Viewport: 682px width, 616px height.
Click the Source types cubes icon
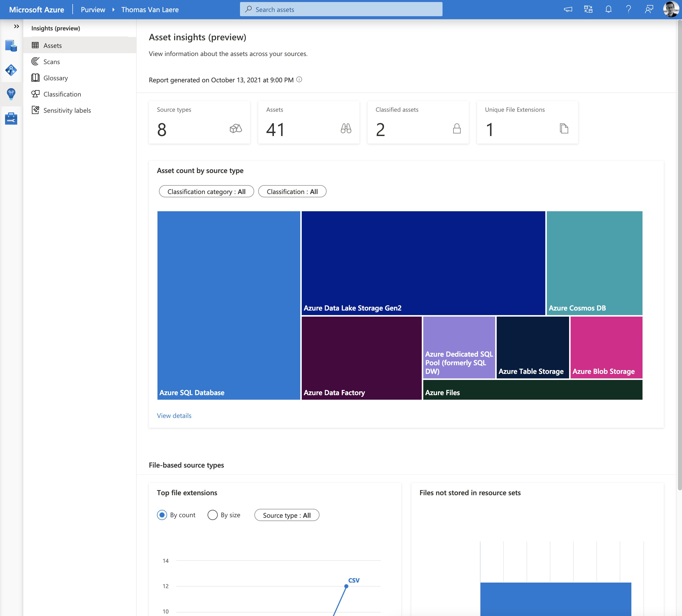pyautogui.click(x=236, y=128)
